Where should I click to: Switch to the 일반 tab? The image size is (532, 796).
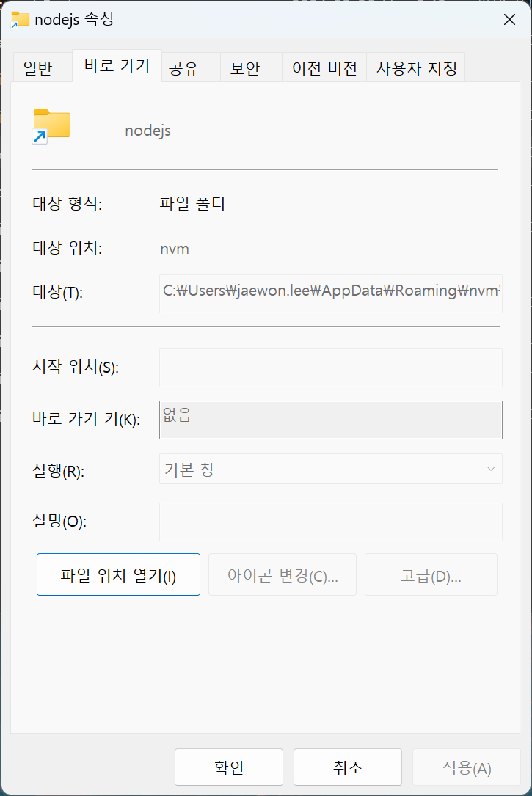tap(42, 68)
